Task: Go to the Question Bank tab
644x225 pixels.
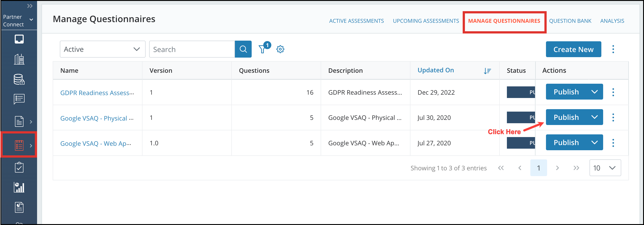Action: (570, 21)
